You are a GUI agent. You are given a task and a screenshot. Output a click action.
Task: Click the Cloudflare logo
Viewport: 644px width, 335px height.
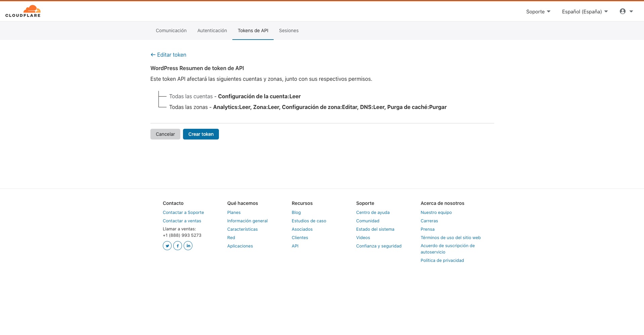click(x=23, y=11)
